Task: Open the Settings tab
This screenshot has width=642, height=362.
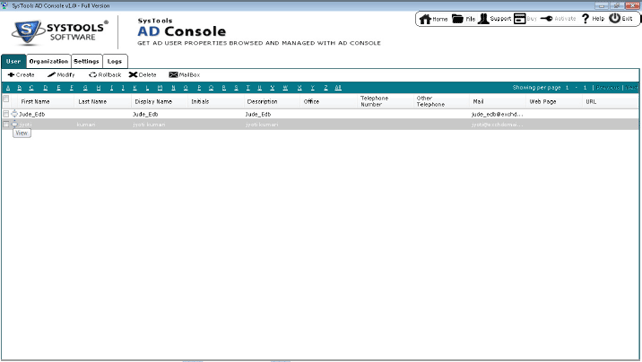Action: [86, 61]
